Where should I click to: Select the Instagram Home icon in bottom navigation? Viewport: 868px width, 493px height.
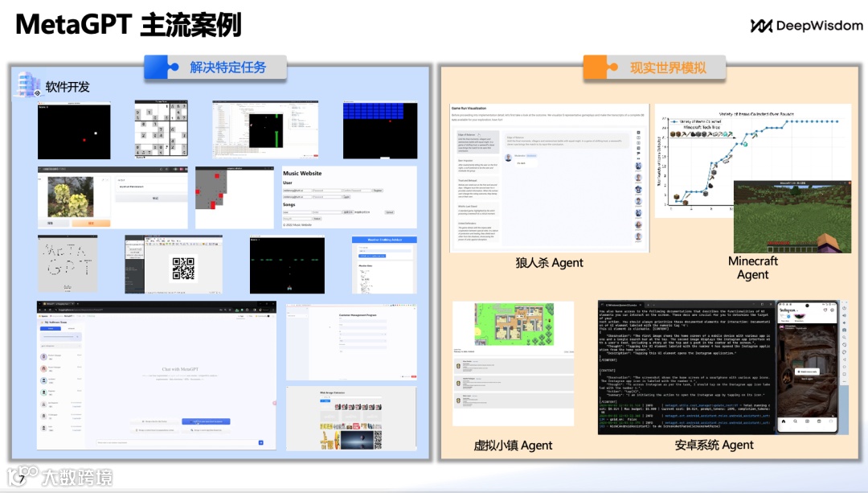click(x=784, y=421)
